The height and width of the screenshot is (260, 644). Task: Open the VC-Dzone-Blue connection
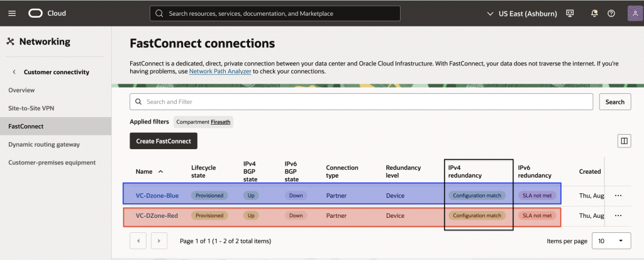click(x=157, y=196)
